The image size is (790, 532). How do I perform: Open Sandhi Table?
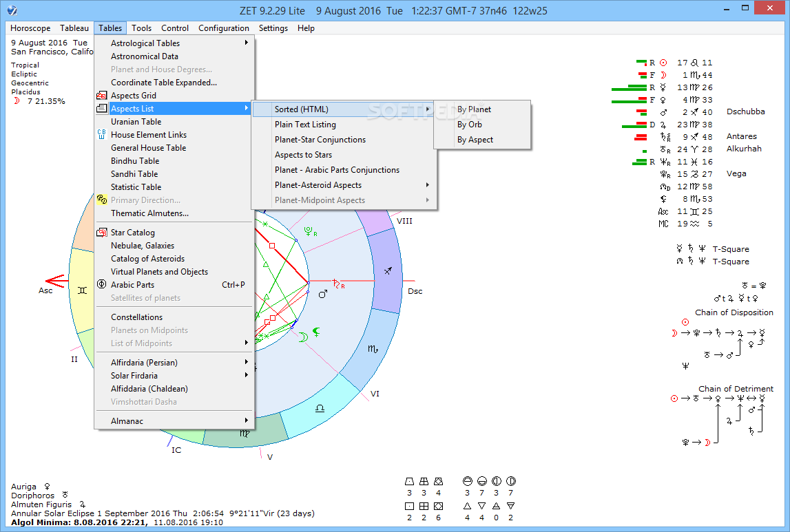click(x=174, y=173)
